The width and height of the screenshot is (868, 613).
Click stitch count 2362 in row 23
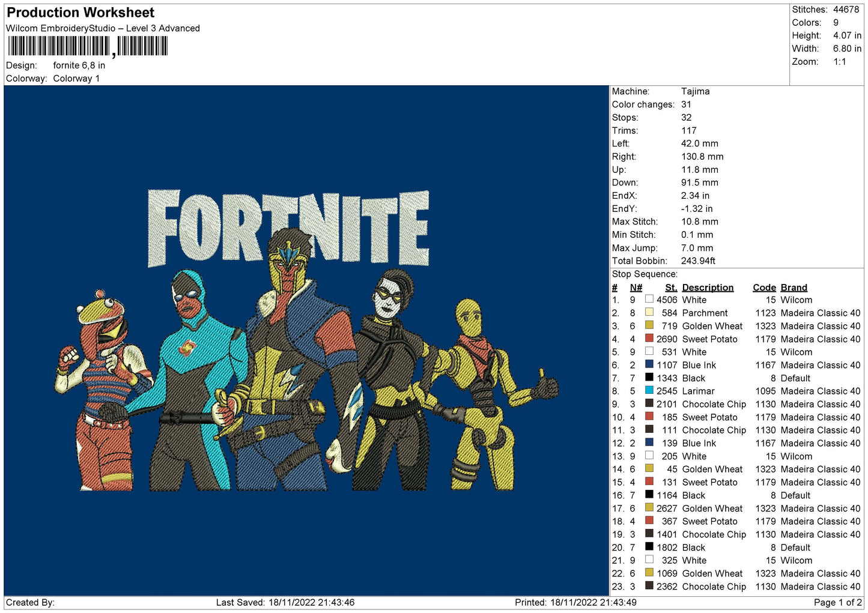point(667,587)
